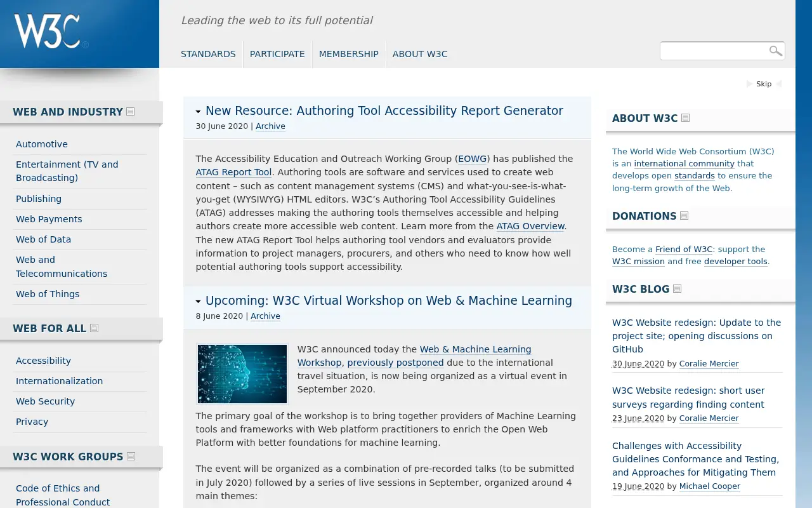Open the Participate menu
Image resolution: width=812 pixels, height=508 pixels.
277,54
